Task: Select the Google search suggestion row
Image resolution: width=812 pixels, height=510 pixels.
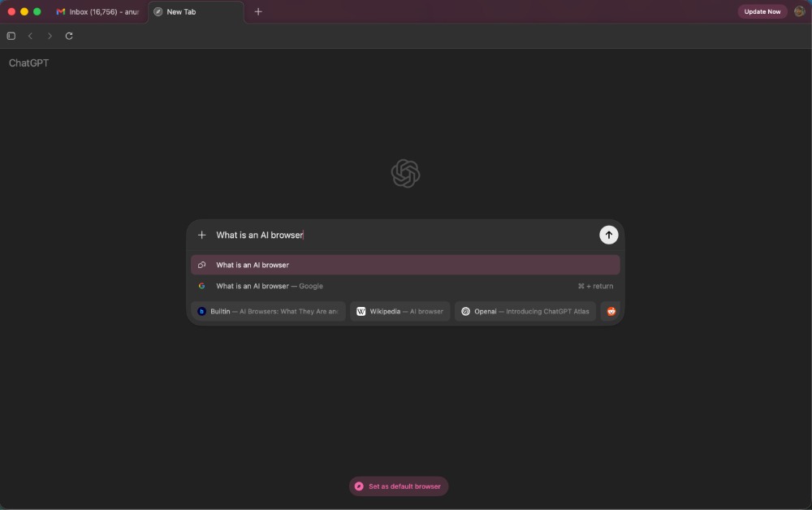Action: 405,286
